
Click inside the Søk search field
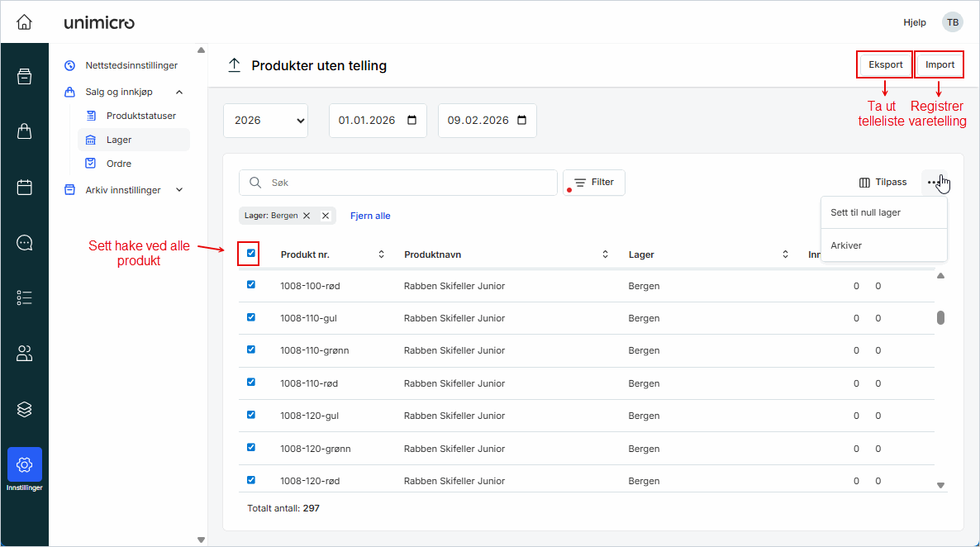click(397, 182)
